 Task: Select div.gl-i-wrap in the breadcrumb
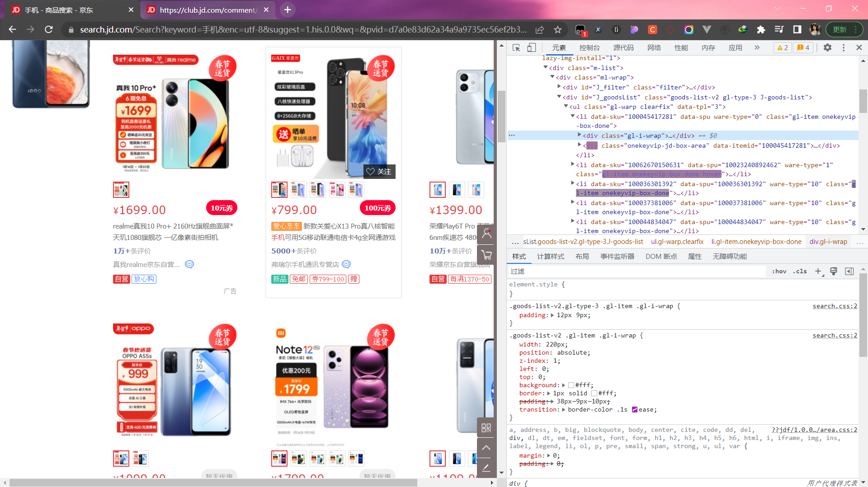point(828,242)
